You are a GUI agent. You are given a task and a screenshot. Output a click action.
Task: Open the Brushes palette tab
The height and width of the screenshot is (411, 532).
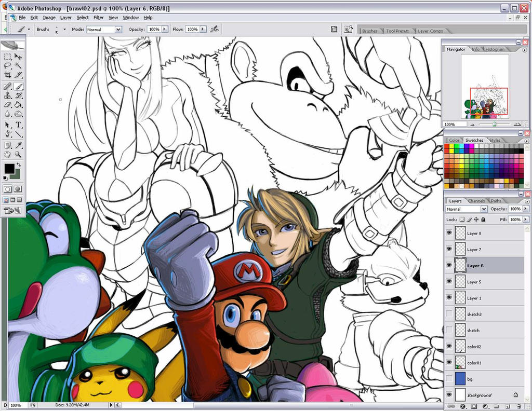[370, 31]
